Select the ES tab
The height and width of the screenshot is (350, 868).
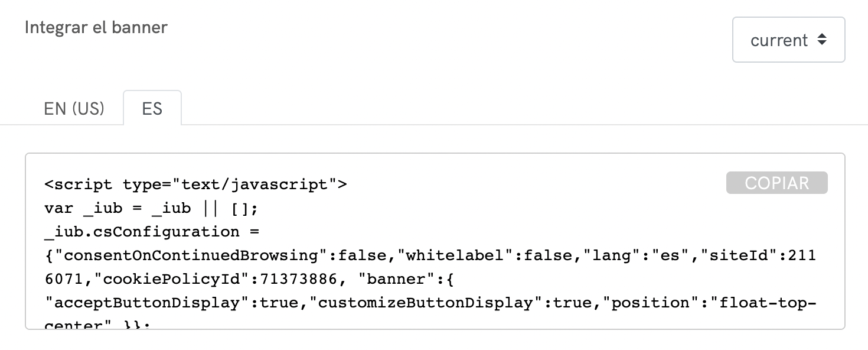152,109
